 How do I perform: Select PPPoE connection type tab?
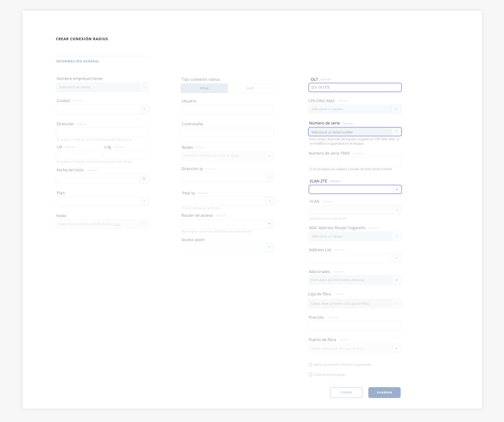(204, 88)
